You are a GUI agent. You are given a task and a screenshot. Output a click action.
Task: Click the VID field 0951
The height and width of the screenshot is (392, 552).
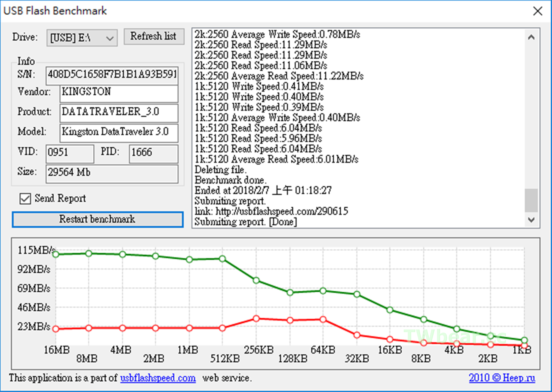70,153
